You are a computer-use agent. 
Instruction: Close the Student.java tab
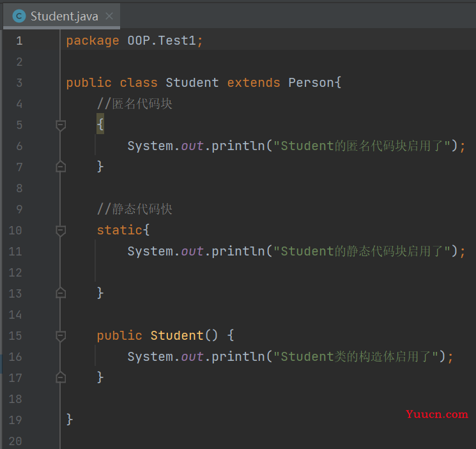109,16
